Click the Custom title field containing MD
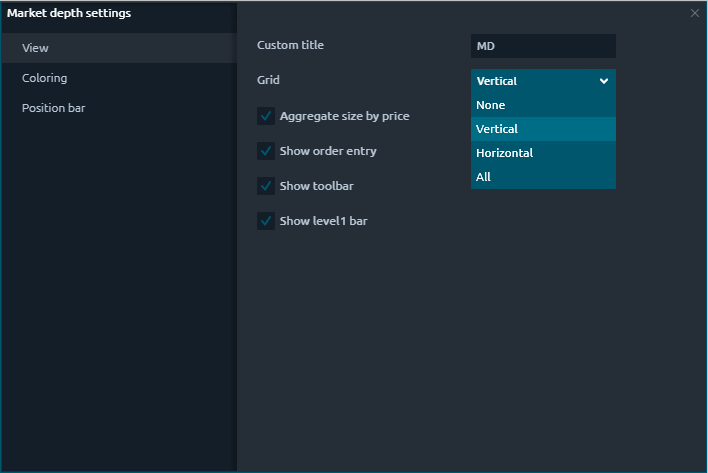Viewport: 708px width, 473px height. (x=542, y=46)
